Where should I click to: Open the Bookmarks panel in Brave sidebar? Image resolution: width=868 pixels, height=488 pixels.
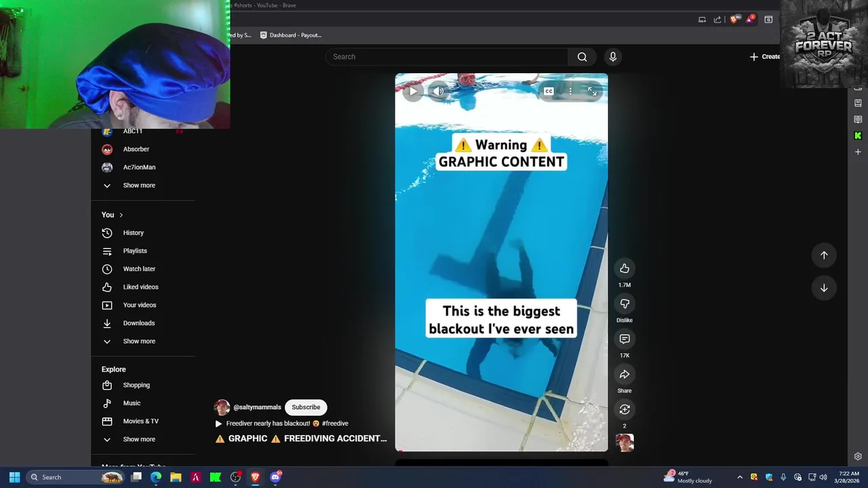pos(858,103)
